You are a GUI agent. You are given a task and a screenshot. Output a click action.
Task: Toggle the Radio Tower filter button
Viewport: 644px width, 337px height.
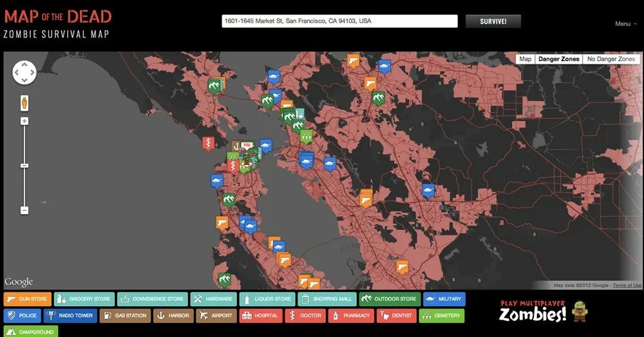pyautogui.click(x=70, y=316)
